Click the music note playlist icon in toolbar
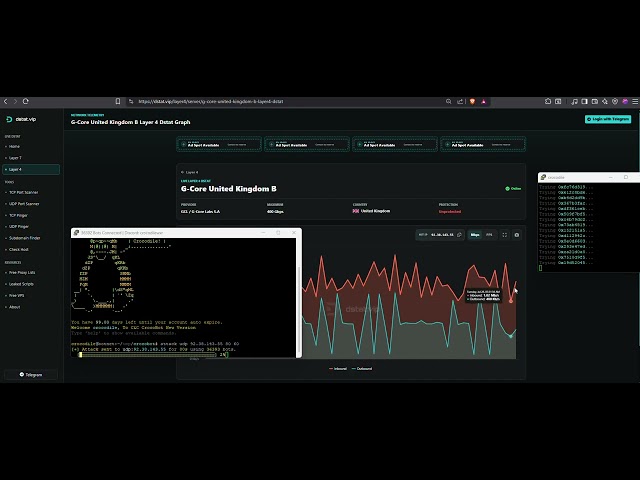The height and width of the screenshot is (480, 640). pos(574,101)
